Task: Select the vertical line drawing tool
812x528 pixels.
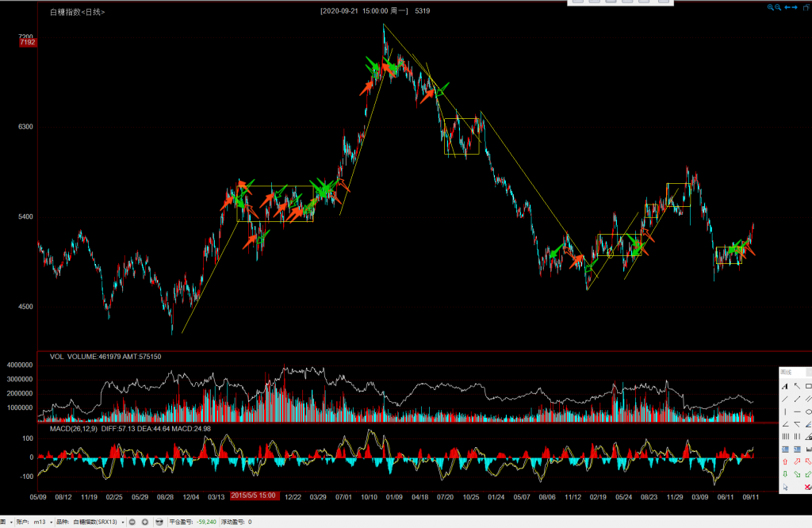Action: [x=785, y=411]
